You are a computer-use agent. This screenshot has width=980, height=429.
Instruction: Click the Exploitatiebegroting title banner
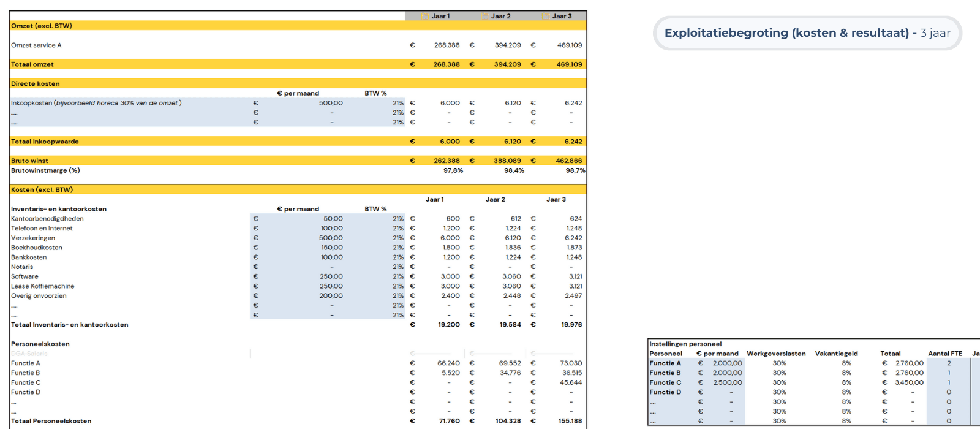click(807, 33)
